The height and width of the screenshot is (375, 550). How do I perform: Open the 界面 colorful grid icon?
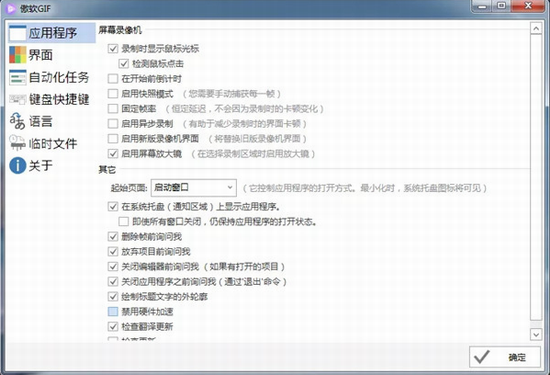pos(18,55)
